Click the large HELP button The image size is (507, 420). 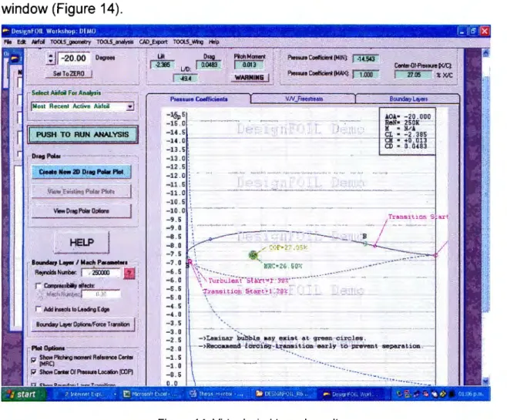tap(82, 243)
